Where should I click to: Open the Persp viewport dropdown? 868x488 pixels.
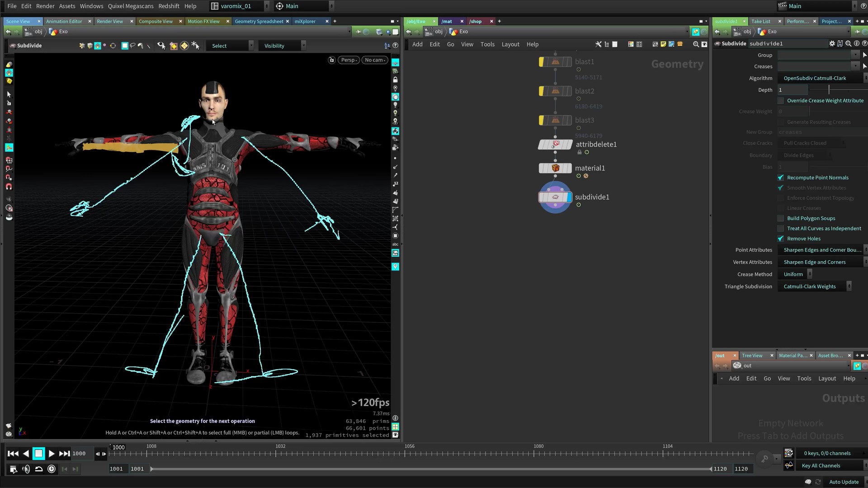349,60
